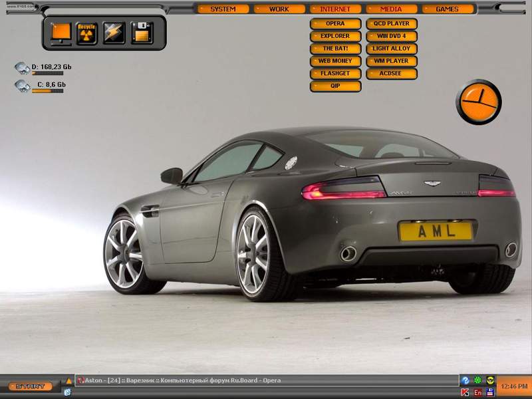Switch the En language indicator
Screen dimensions: 532x399
pos(478,392)
